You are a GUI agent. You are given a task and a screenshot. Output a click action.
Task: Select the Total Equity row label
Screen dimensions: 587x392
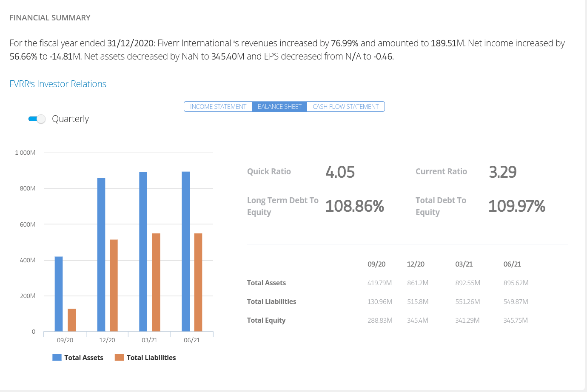[x=266, y=320]
